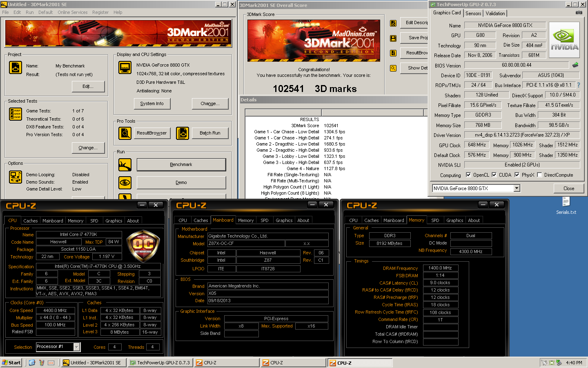The width and height of the screenshot is (588, 368).
Task: Click the TechPowerUp GPU-Z taskbar button
Action: click(160, 363)
